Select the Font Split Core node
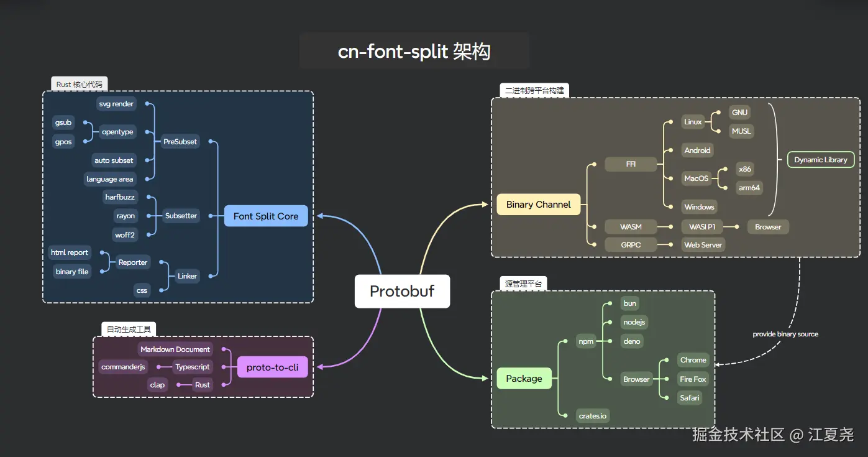 point(266,216)
